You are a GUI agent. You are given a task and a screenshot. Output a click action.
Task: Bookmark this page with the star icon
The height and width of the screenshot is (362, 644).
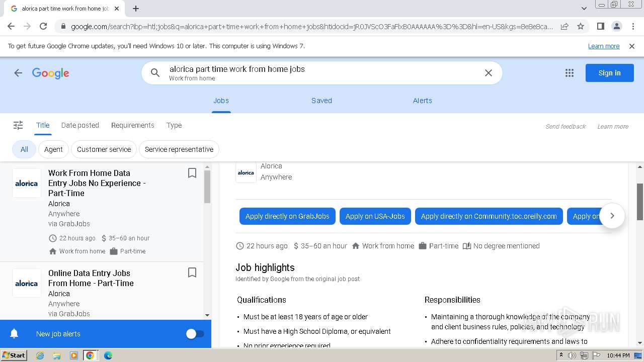(581, 26)
